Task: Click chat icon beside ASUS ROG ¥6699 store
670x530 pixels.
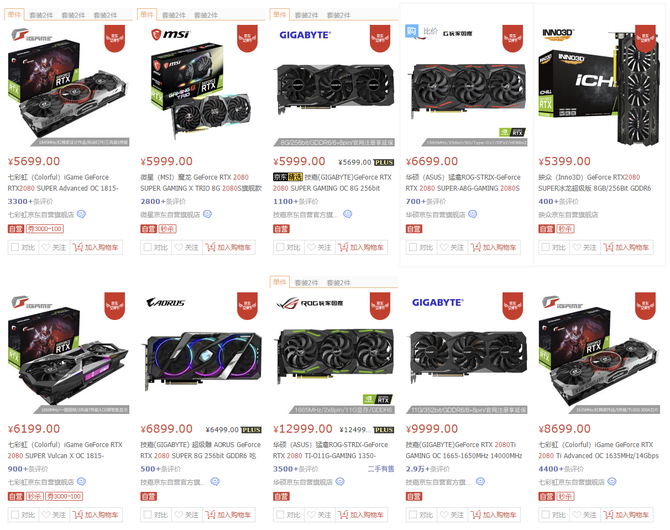Action: coord(473,214)
